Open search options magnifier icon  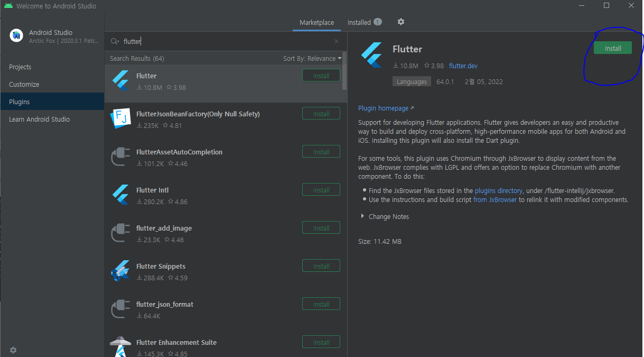(115, 41)
